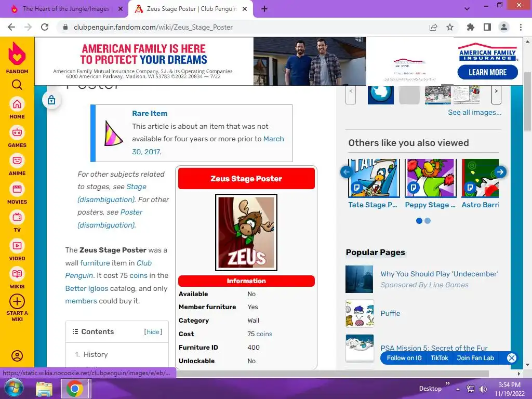
Task: Close the Zeus Stage Poster tab
Action: pos(245,9)
